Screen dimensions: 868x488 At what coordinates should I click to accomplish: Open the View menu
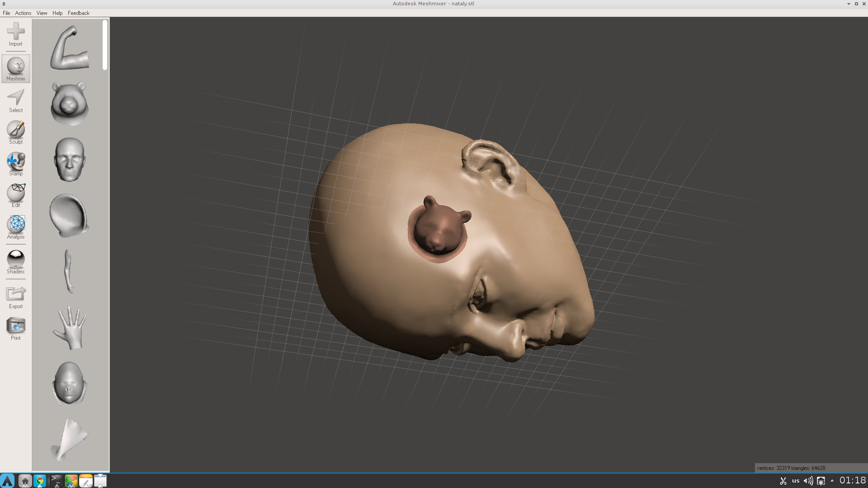pyautogui.click(x=42, y=13)
